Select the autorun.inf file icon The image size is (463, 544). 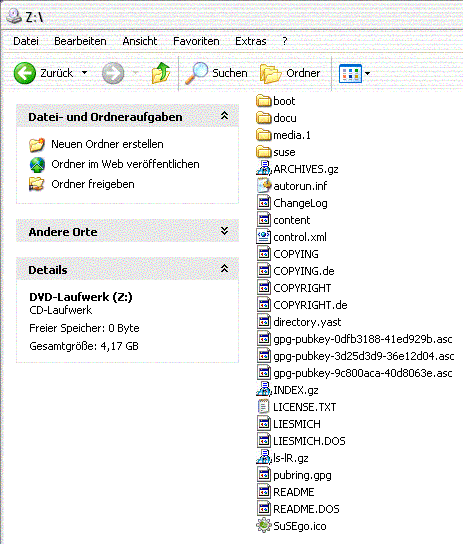(264, 185)
